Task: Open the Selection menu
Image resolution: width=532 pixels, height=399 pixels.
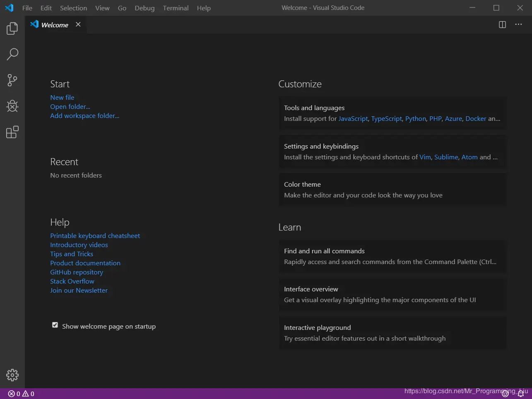Action: pyautogui.click(x=73, y=8)
